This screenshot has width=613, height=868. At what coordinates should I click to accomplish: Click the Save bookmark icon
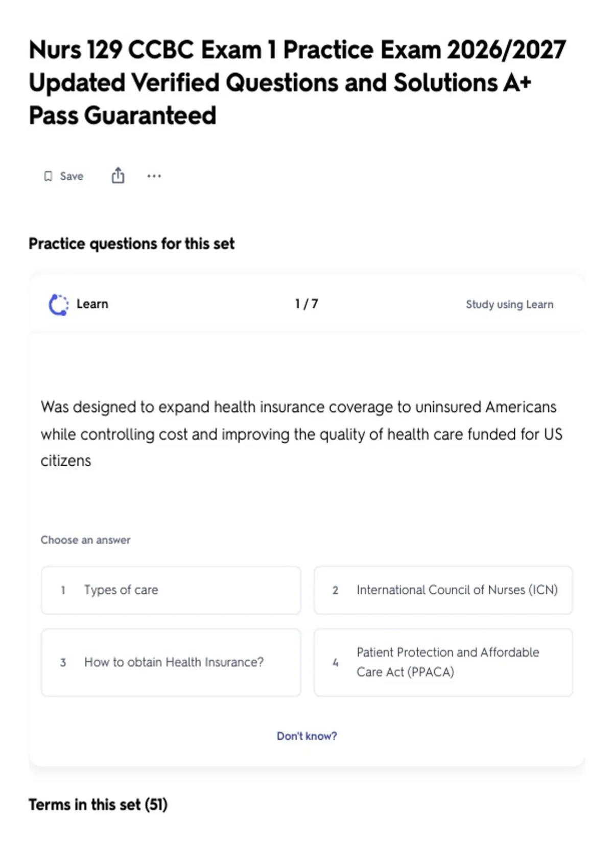(x=48, y=176)
